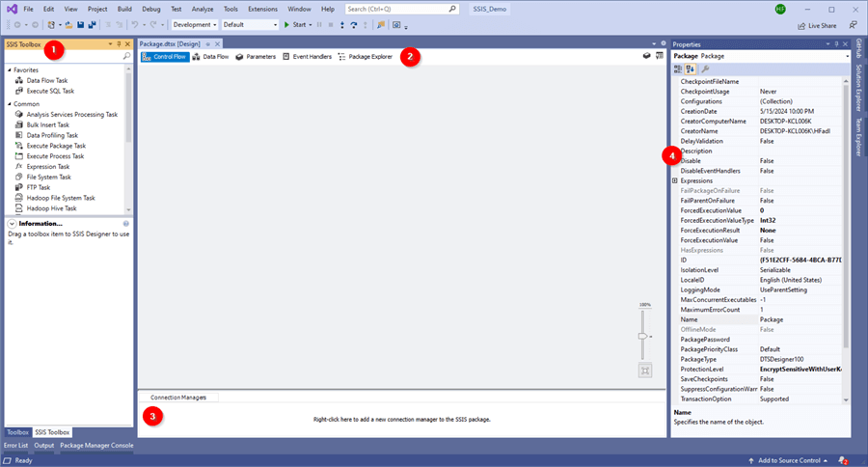868x467 pixels.
Task: Open the notifications bell in status bar
Action: [843, 460]
